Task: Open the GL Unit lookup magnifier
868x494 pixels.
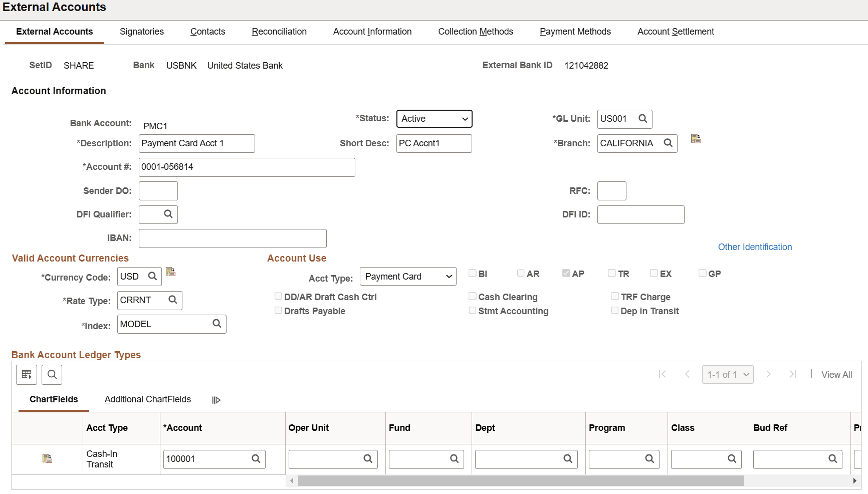Action: point(642,119)
